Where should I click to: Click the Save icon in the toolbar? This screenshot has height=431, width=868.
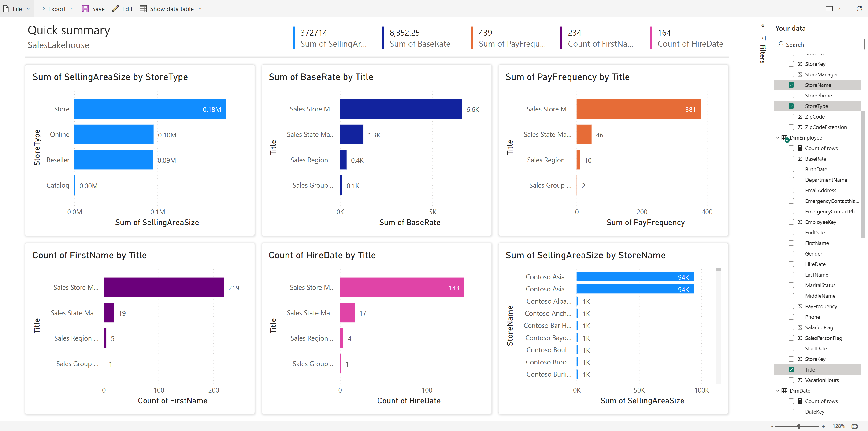[x=85, y=8]
